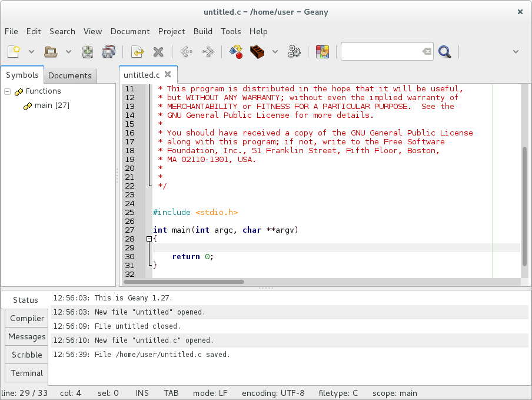The height and width of the screenshot is (400, 532).
Task: Open the Document menu
Action: (130, 31)
